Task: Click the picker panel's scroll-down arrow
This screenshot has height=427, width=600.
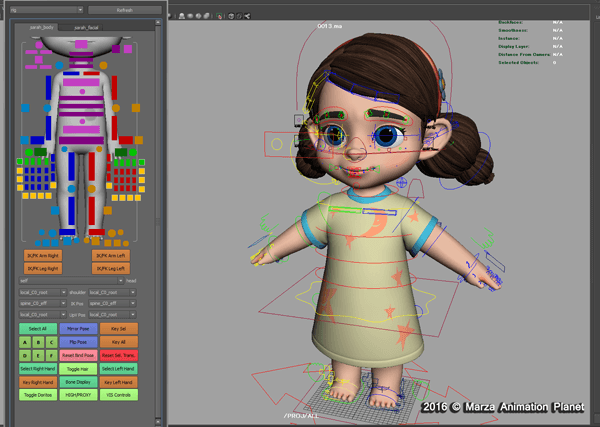Action: coord(158,421)
